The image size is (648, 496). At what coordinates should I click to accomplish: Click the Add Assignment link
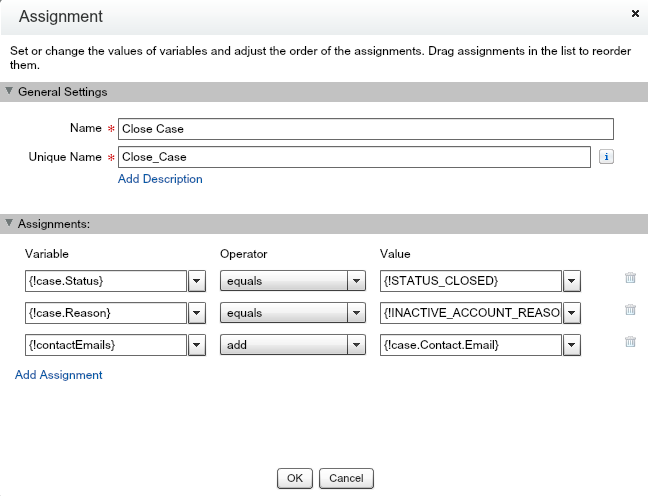coord(58,375)
